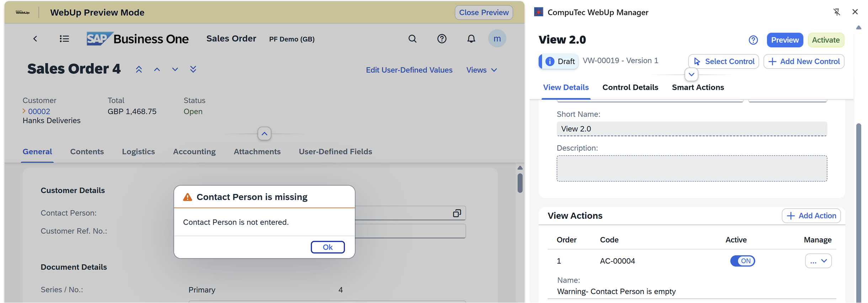Click Edit User-Defined Values
Image resolution: width=868 pixels, height=303 pixels.
tap(409, 70)
